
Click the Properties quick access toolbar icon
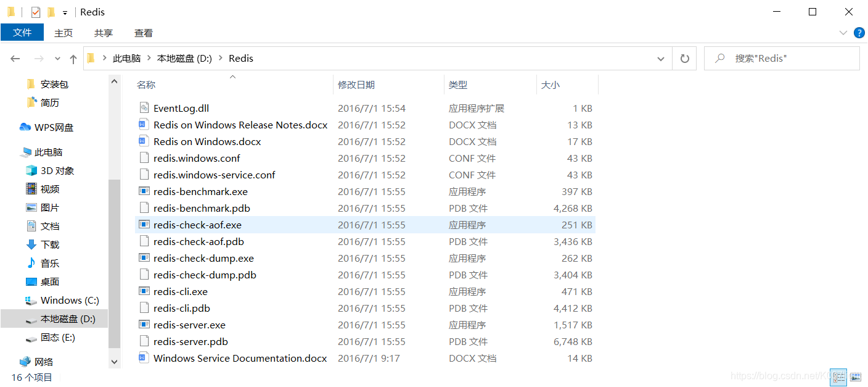coord(36,12)
